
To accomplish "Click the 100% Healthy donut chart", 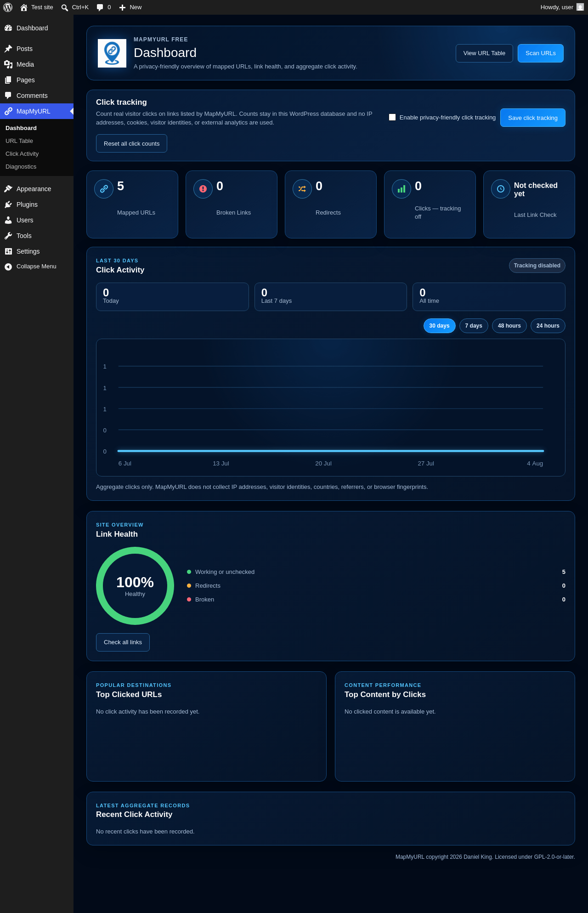I will tap(135, 586).
